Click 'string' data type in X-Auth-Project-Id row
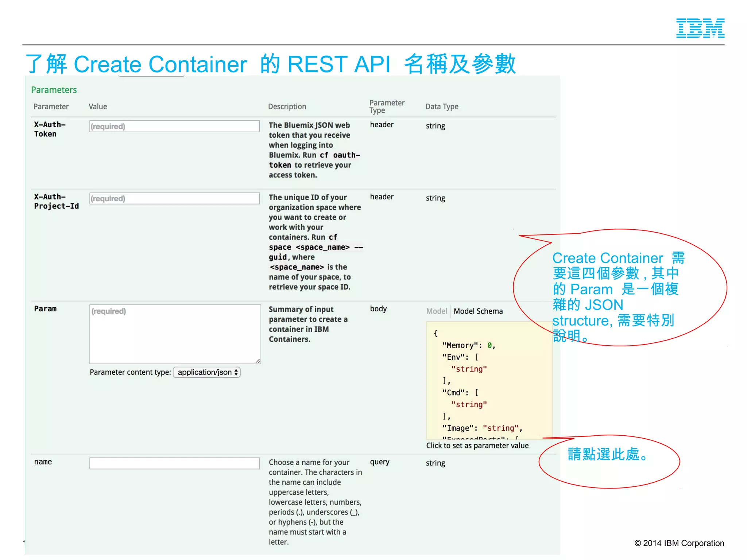This screenshot has height=560, width=747. pyautogui.click(x=436, y=198)
